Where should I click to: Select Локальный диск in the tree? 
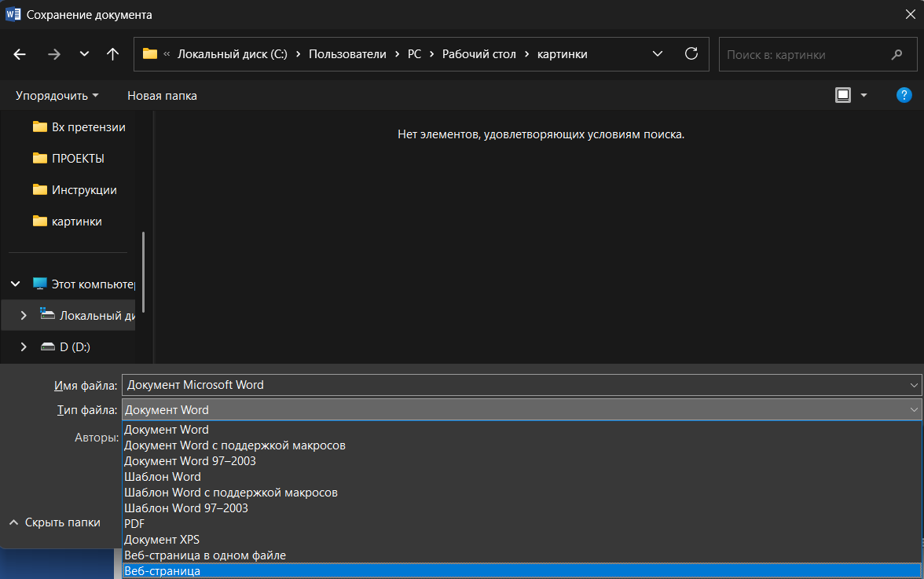tap(87, 316)
